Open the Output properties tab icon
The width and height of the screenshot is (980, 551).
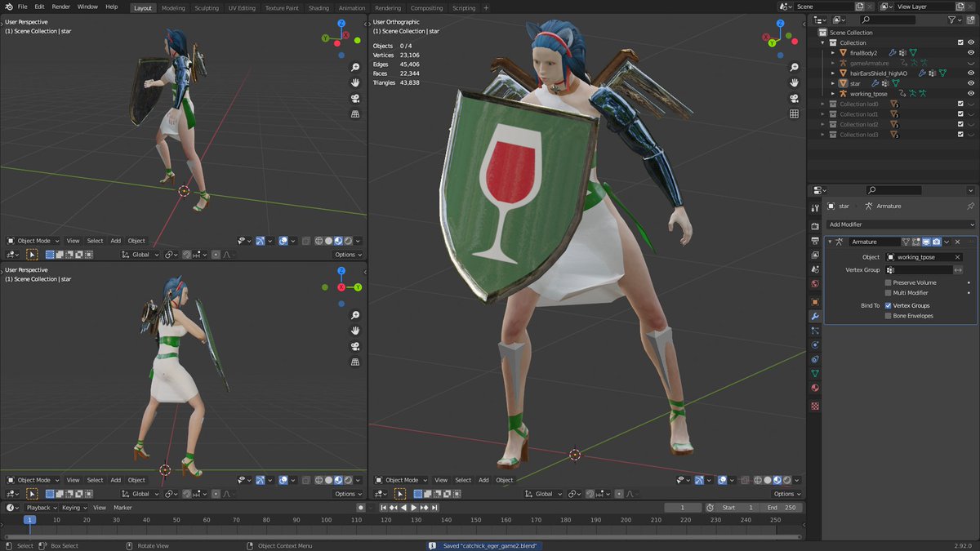click(815, 241)
